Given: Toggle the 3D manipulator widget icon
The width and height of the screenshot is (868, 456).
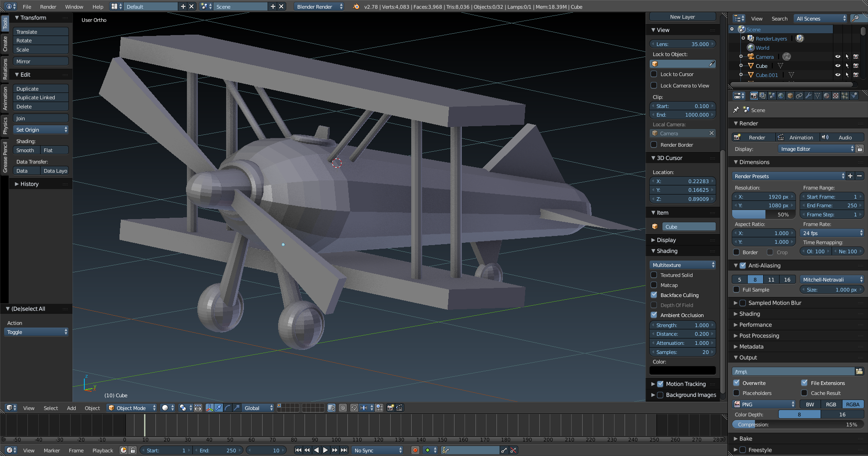Looking at the screenshot, I should pos(210,408).
